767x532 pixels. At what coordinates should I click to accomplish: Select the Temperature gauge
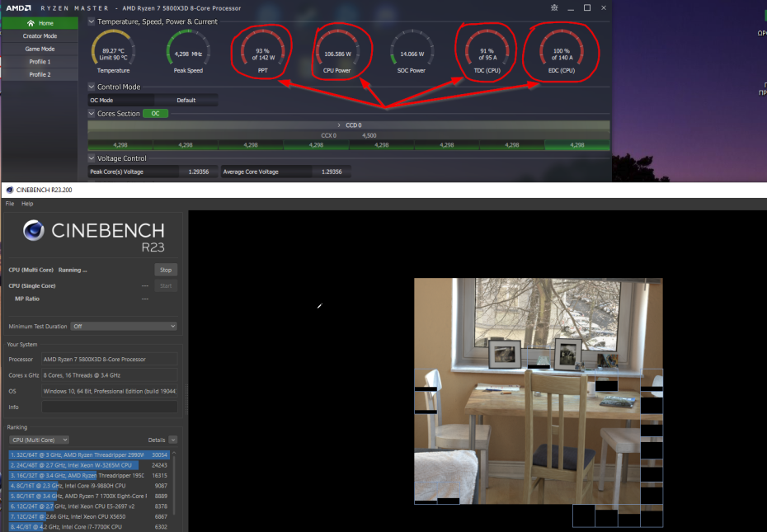pos(113,51)
